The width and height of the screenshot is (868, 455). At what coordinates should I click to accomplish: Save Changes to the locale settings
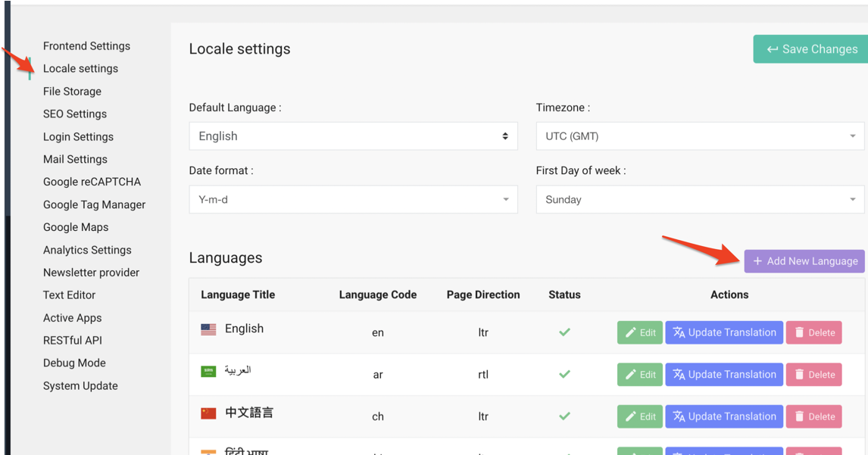[x=811, y=49]
